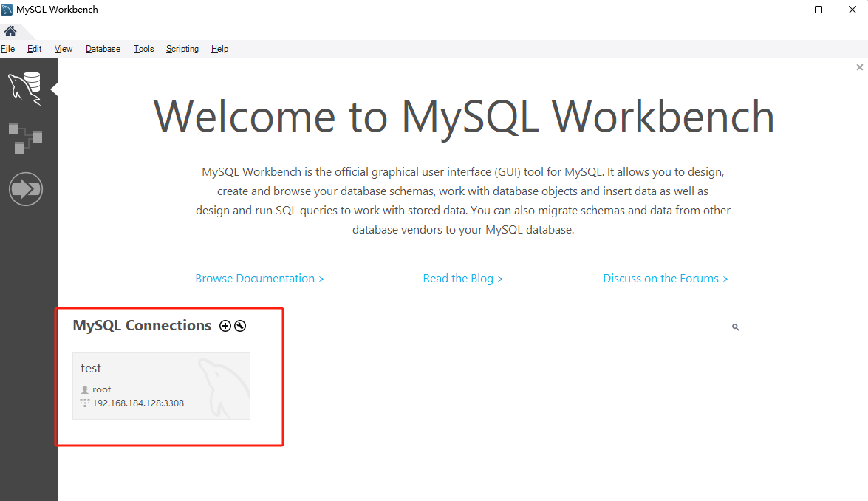
Task: Open the Models sidebar icon
Action: point(25,138)
